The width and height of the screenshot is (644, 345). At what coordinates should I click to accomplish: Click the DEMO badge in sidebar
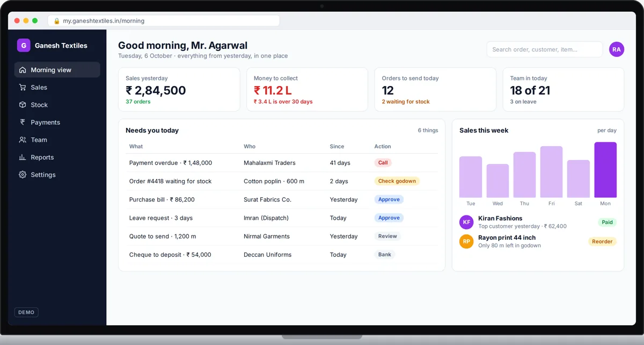[x=26, y=312]
